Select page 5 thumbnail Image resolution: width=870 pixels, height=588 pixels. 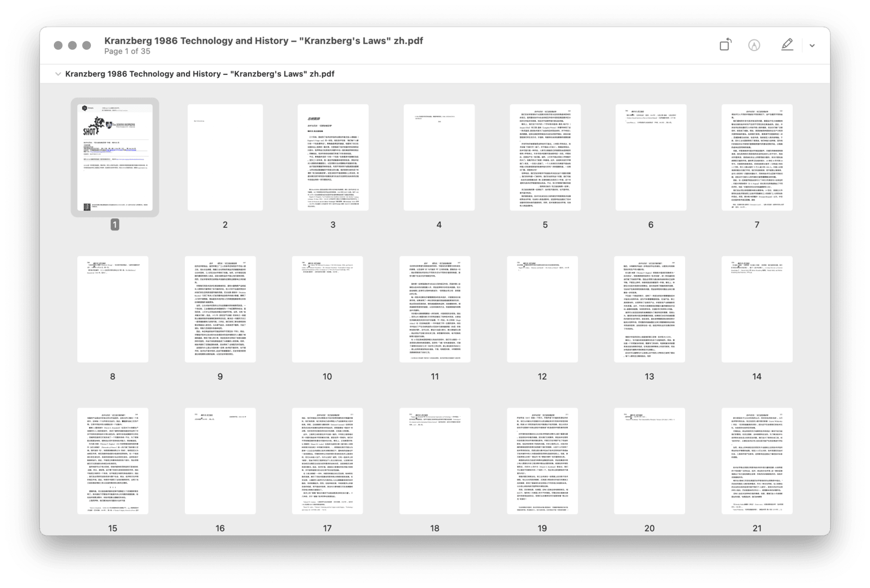pos(545,157)
